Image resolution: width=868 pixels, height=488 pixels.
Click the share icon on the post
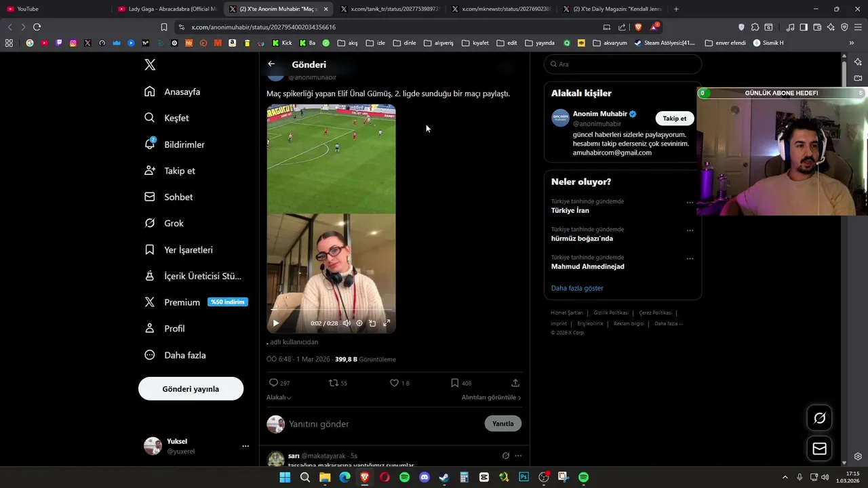(515, 383)
